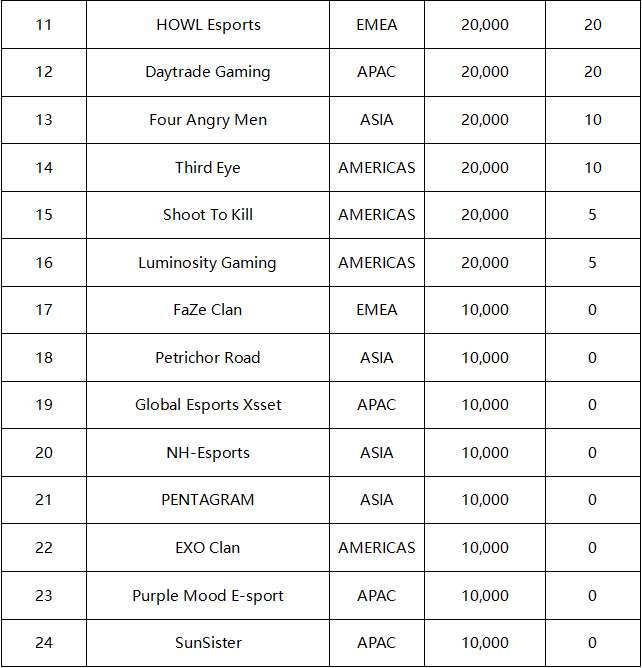
Task: Click the points value 5 for Shoot To Kill
Action: pyautogui.click(x=593, y=215)
